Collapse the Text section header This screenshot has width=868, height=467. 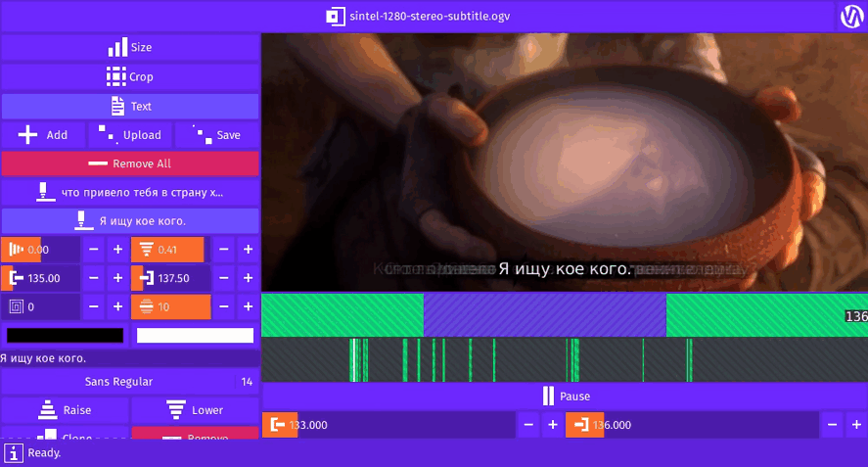[x=130, y=107]
